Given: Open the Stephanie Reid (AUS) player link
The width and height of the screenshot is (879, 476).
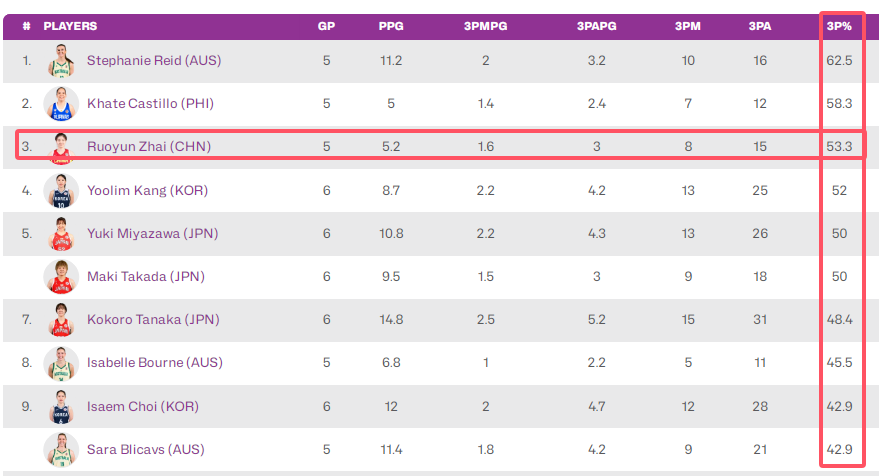Looking at the screenshot, I should (154, 61).
